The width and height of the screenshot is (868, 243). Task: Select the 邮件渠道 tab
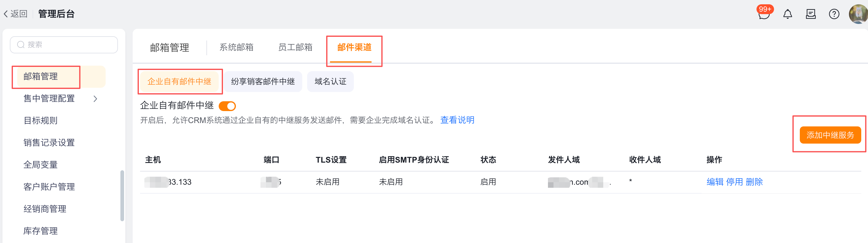pos(354,48)
